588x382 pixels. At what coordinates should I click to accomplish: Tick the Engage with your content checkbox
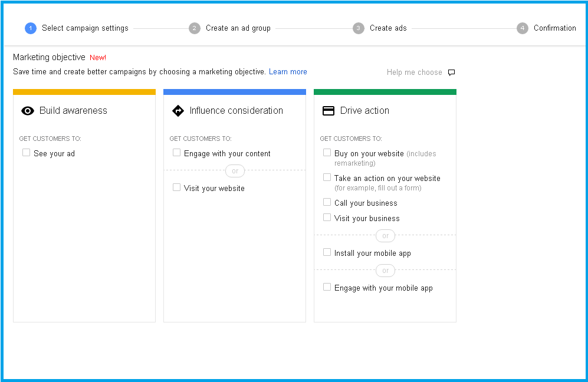(x=176, y=153)
